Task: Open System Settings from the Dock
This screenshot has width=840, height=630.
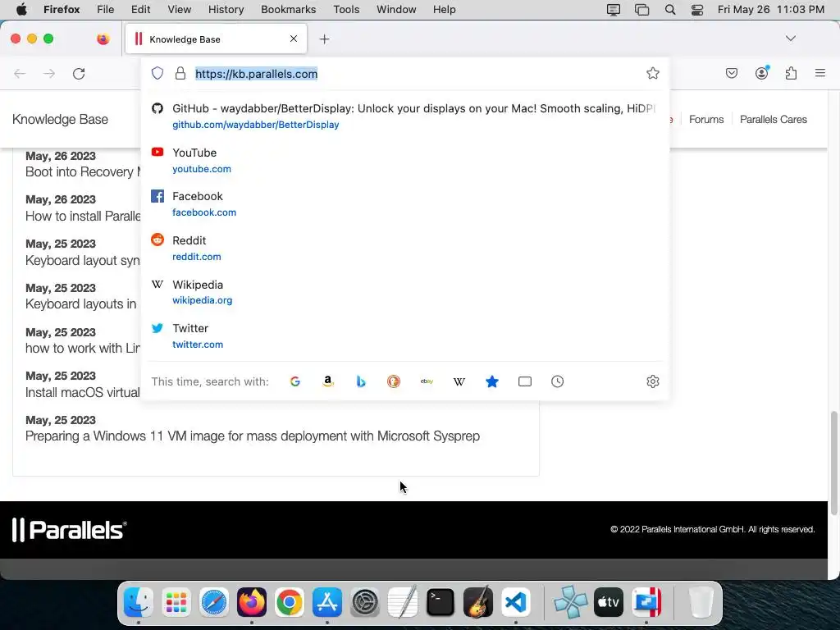Action: (365, 602)
